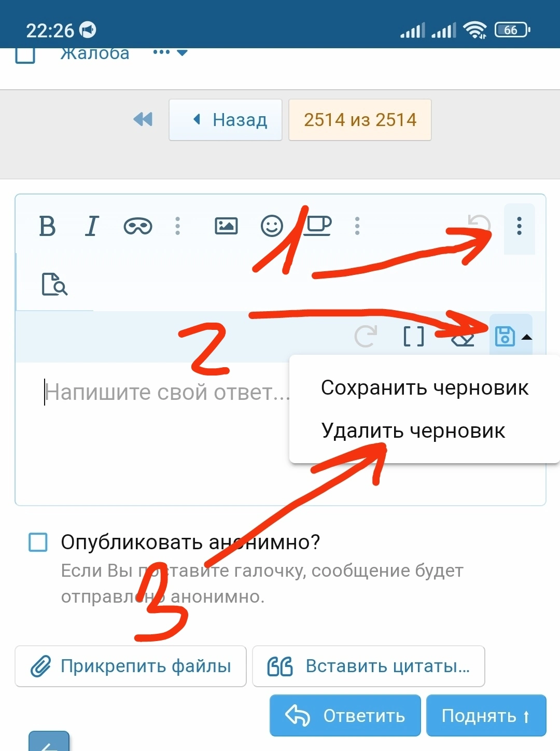This screenshot has height=751, width=560.
Task: Remove formatting with eraser icon
Action: tap(463, 339)
